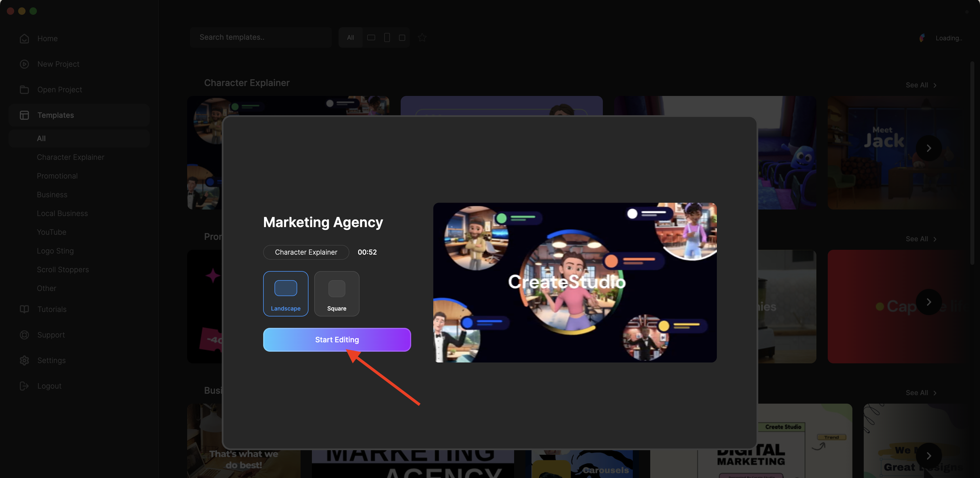Screen dimensions: 980x478
Task: Select Character Explainer category in sidebar
Action: [70, 157]
